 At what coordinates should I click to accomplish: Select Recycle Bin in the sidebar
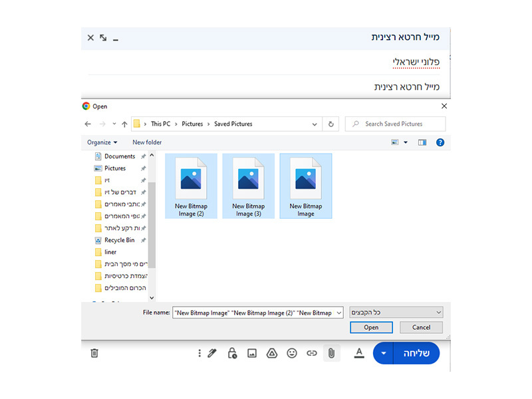(120, 240)
